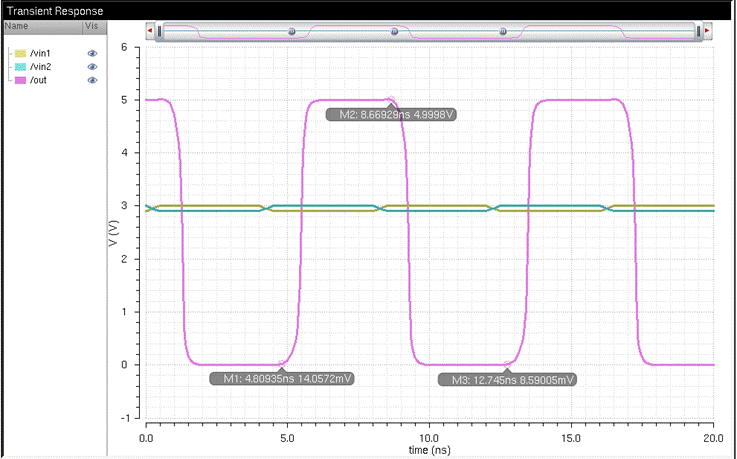Click the time (ns) axis label

pyautogui.click(x=429, y=450)
